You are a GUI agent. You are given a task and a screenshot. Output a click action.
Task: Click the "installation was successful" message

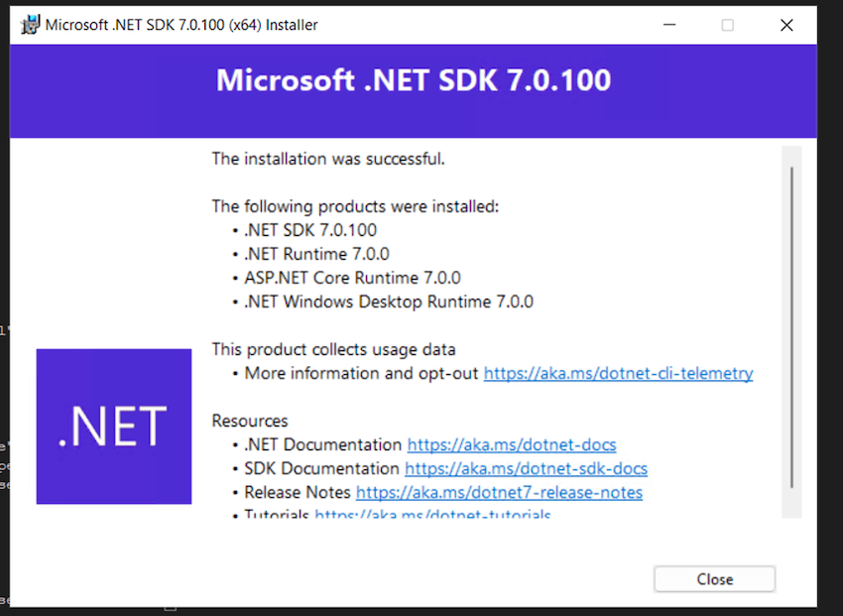point(328,159)
